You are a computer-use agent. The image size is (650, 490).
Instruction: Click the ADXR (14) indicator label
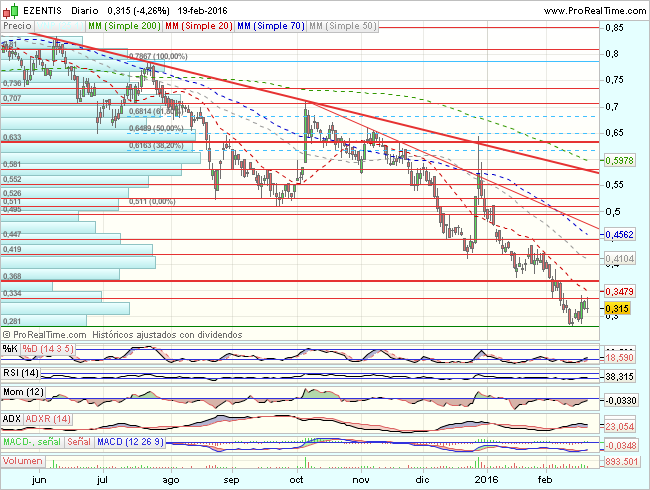point(48,419)
